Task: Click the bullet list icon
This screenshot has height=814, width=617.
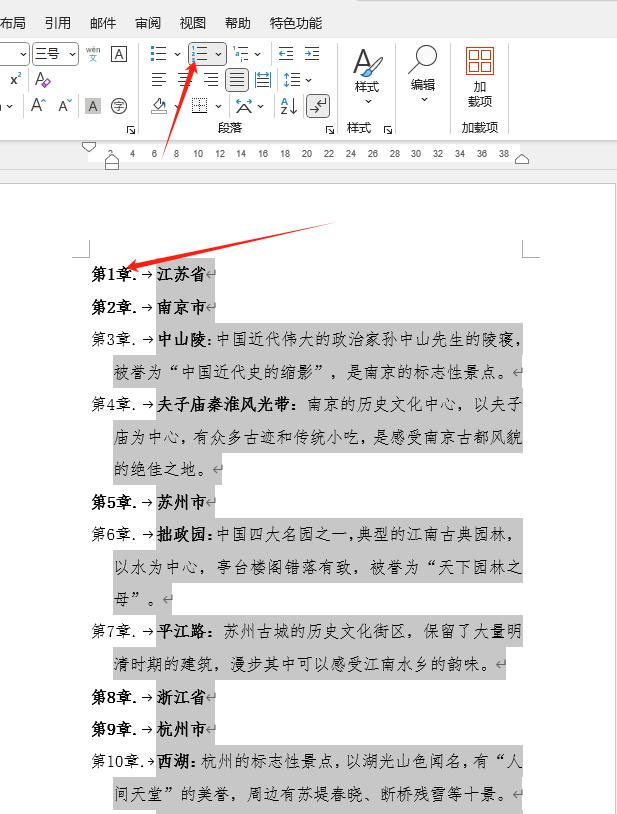Action: 159,54
